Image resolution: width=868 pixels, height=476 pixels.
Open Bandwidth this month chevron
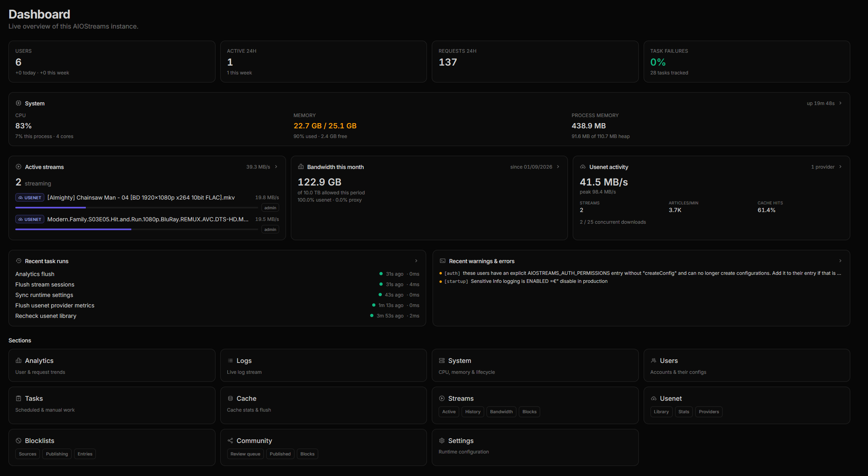(558, 167)
